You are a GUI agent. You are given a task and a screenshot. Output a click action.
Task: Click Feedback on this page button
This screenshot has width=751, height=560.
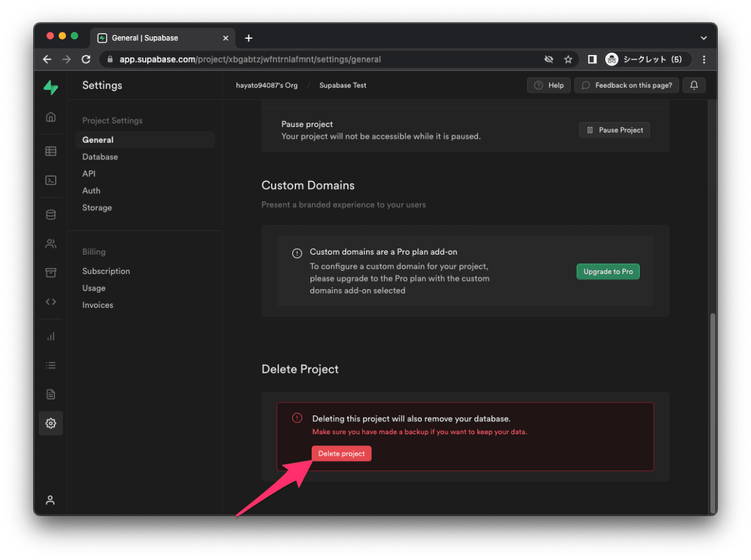626,85
